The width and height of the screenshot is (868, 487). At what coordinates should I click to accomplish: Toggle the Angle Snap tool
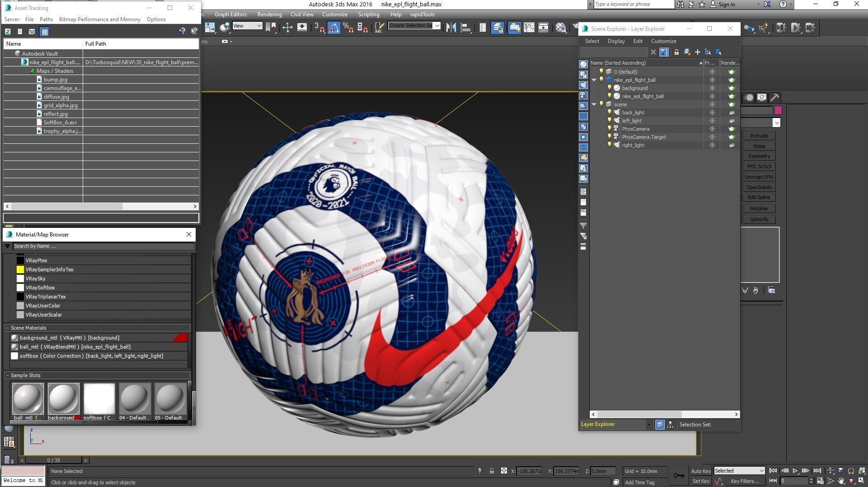(333, 28)
